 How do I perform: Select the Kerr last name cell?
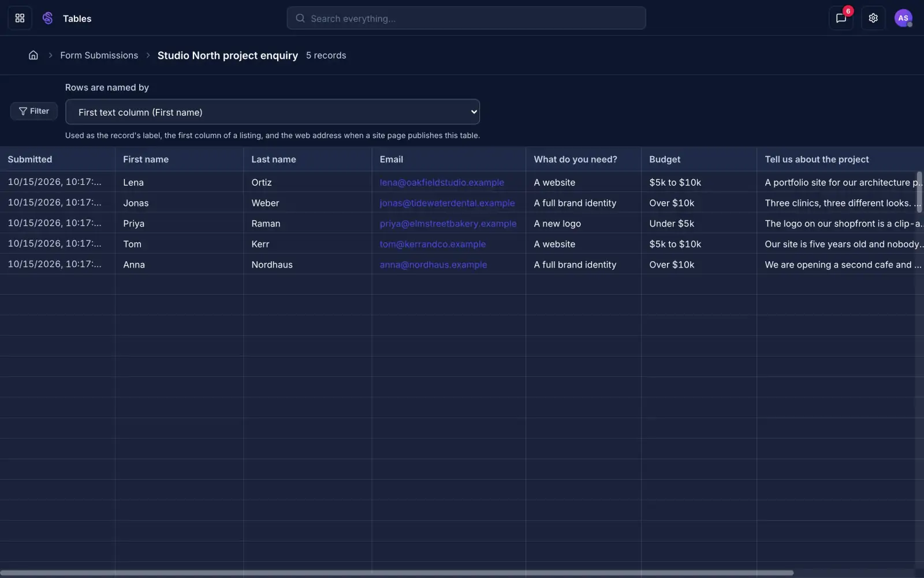[307, 244]
